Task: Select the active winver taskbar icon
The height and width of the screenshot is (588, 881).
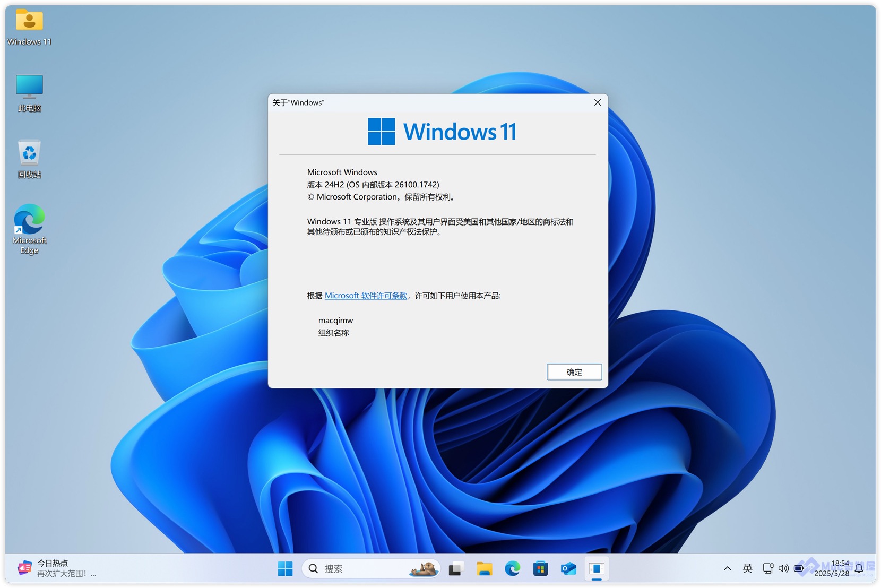Action: pyautogui.click(x=597, y=569)
